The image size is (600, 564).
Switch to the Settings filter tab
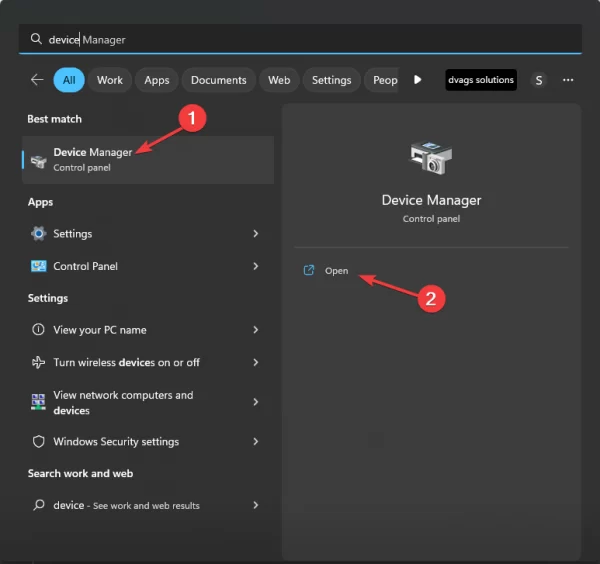pos(331,80)
